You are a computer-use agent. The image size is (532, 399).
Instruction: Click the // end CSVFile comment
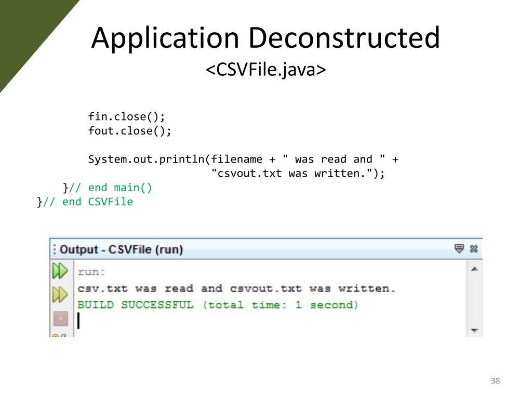88,202
